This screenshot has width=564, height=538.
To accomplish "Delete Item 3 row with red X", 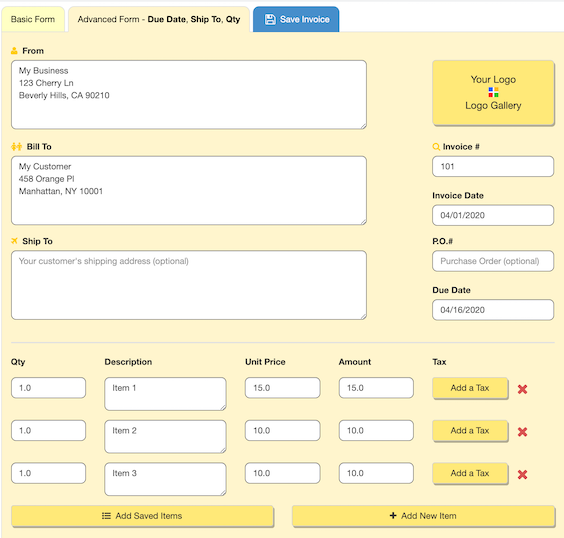I will click(522, 474).
